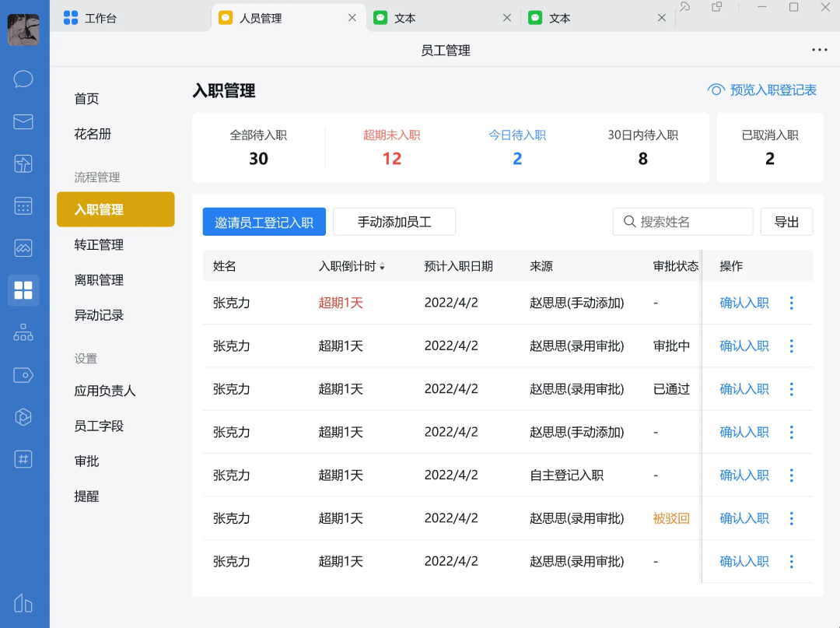The width and height of the screenshot is (840, 628).
Task: Click the 邀请员工登记入职 button
Action: (x=264, y=221)
